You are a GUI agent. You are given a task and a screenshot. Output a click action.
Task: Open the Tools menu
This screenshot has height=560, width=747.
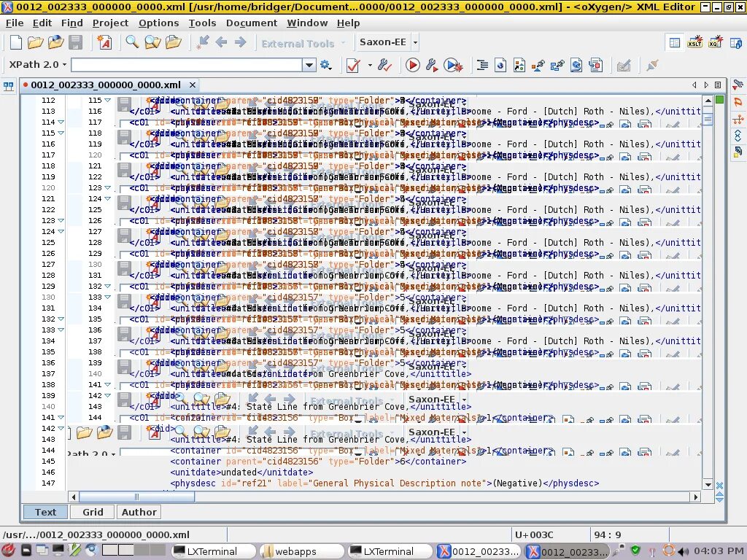click(203, 23)
